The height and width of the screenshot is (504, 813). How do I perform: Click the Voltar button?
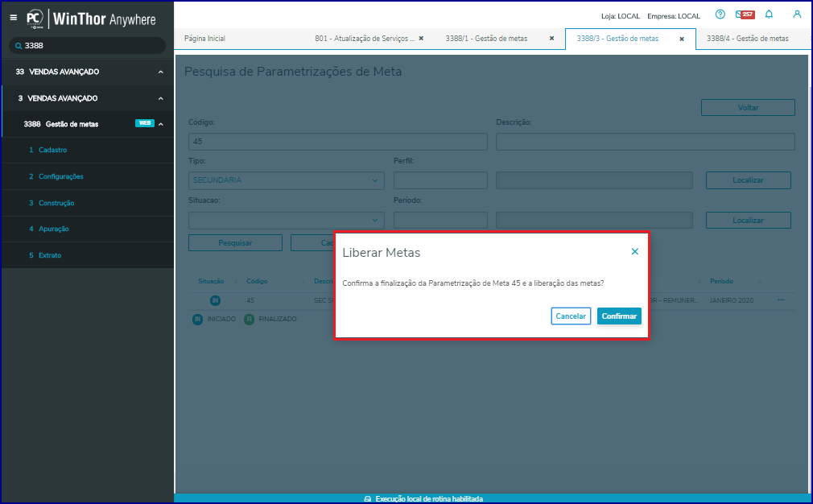pos(748,108)
